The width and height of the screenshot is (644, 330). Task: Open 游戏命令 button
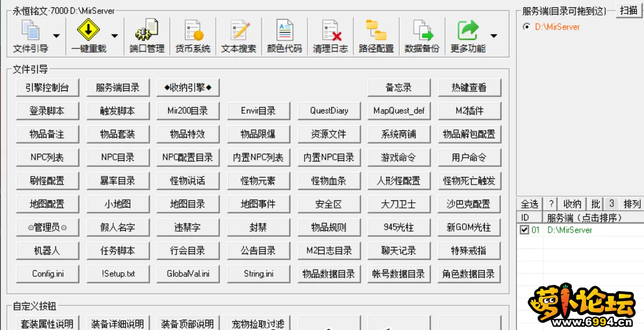399,158
